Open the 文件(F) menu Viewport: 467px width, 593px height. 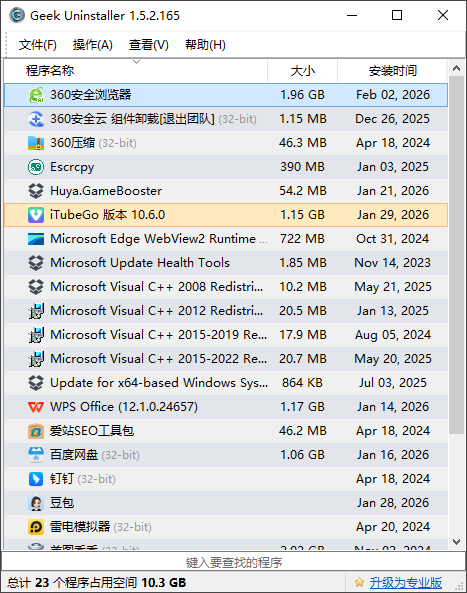(x=37, y=45)
